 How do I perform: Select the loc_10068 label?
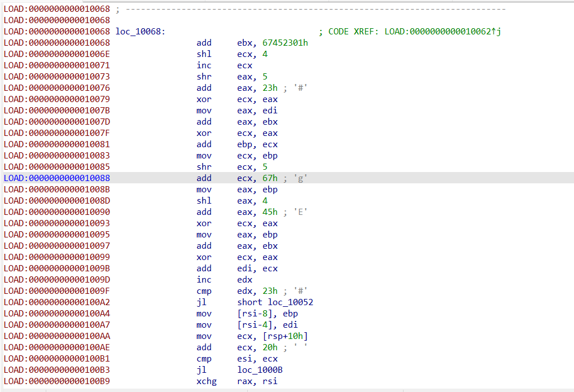pos(141,32)
